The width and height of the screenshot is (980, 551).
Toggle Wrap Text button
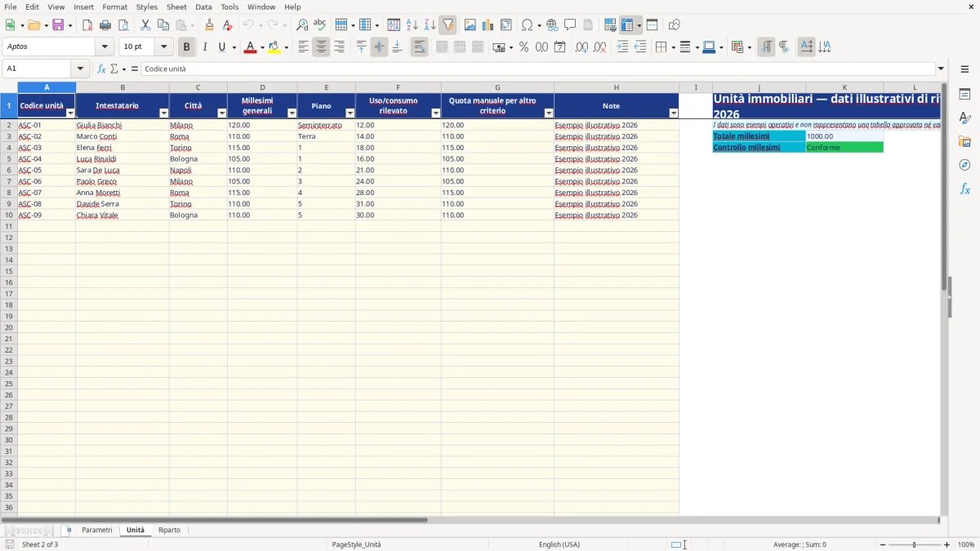(419, 47)
